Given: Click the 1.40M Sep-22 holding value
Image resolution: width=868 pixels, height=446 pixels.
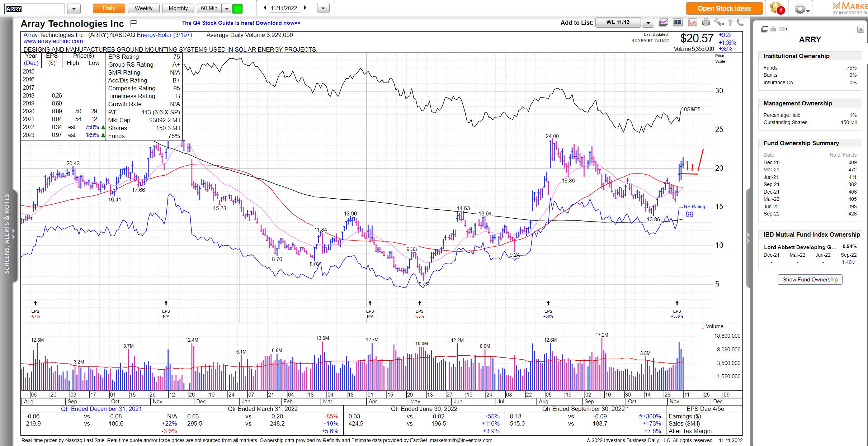Looking at the screenshot, I should tap(849, 262).
